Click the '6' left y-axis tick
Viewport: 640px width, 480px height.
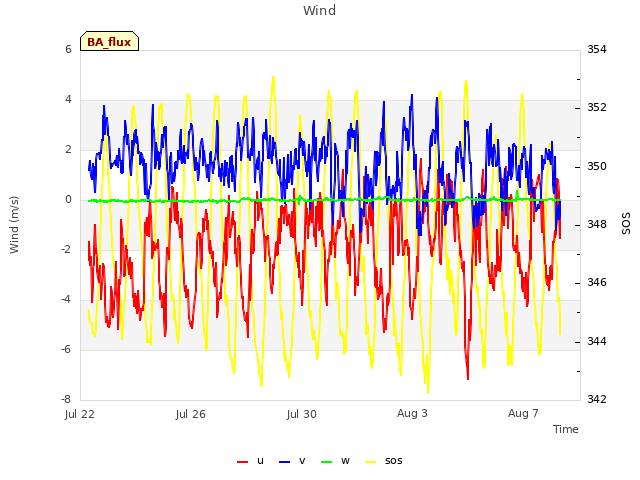click(68, 49)
